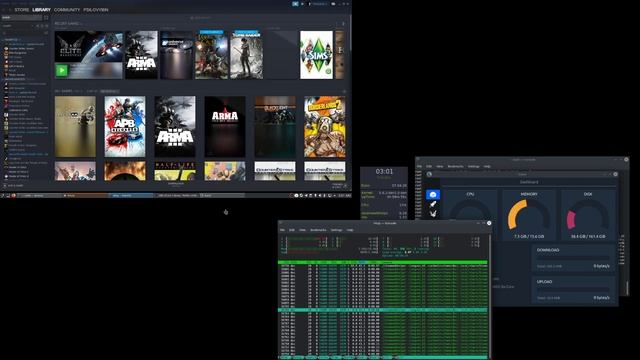Open the File menu in the htop Konsole window
This screenshot has width=640, height=360.
[x=282, y=230]
